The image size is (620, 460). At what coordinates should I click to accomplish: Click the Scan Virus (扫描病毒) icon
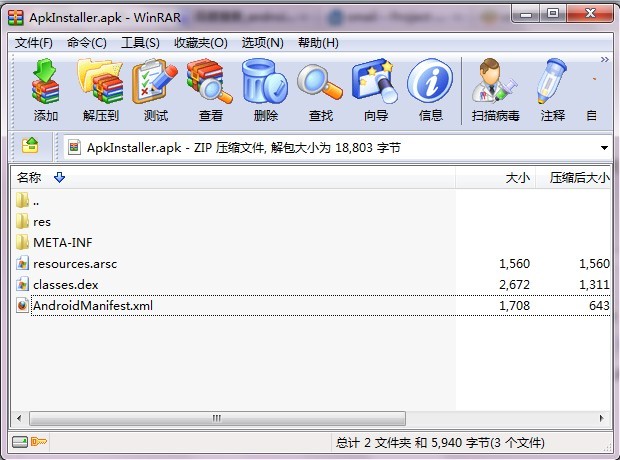pos(494,81)
